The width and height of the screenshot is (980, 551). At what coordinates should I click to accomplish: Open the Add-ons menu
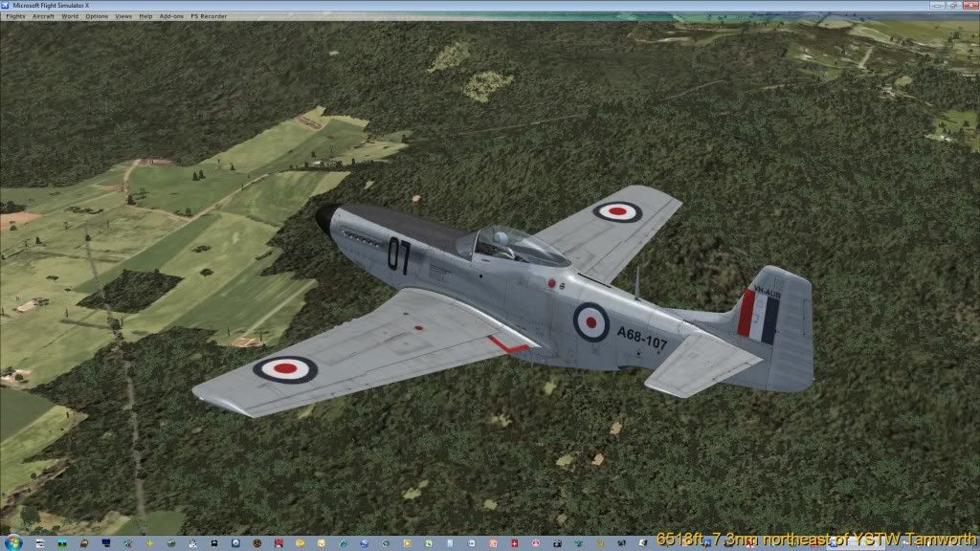click(171, 16)
